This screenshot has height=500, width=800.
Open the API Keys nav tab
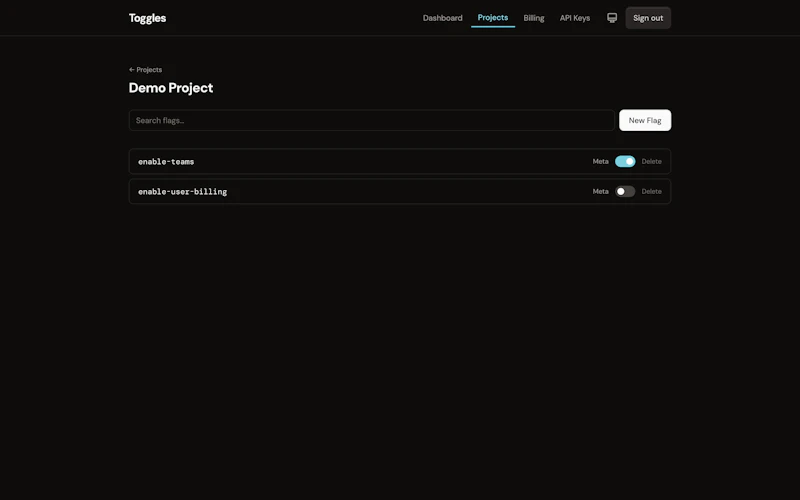(574, 18)
